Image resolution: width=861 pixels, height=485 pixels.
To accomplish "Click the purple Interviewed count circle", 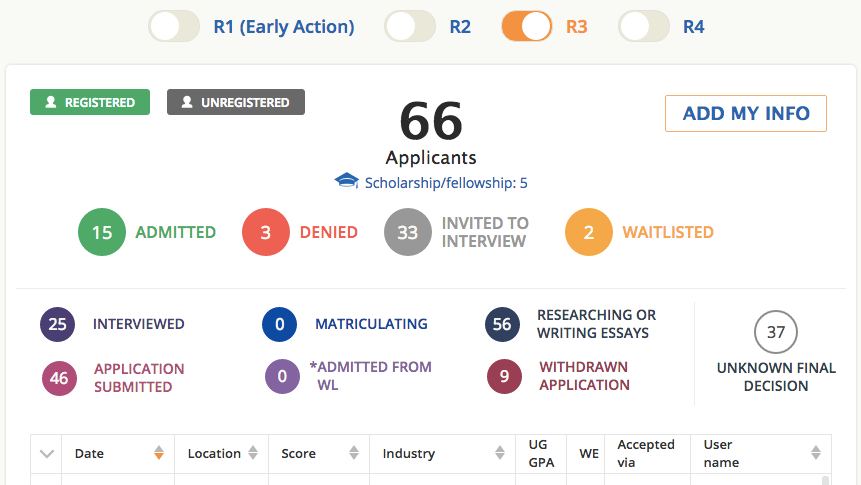I will point(58,324).
